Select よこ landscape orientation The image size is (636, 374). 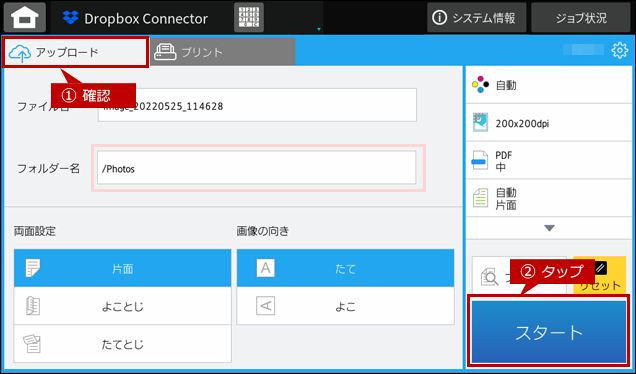coord(346,306)
